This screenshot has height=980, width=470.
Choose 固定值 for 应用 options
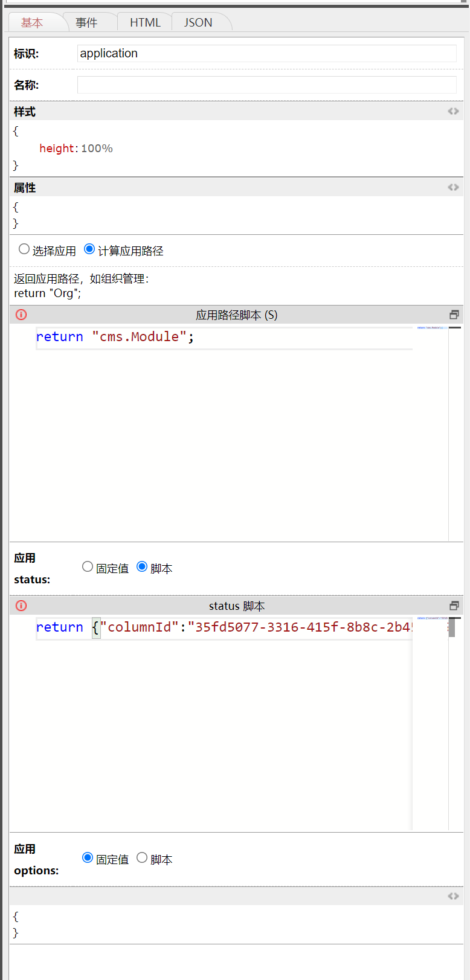tap(88, 857)
